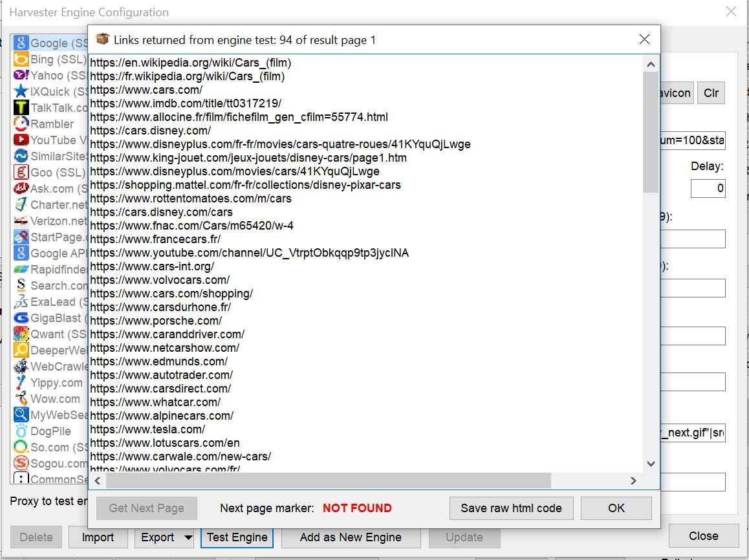Viewport: 749px width, 560px height.
Task: Select the Verizon.net engine icon
Action: [21, 221]
